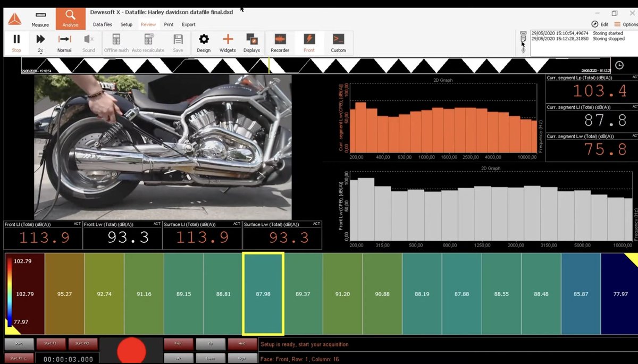Add a widget with Widgets button
The width and height of the screenshot is (638, 364).
[228, 43]
